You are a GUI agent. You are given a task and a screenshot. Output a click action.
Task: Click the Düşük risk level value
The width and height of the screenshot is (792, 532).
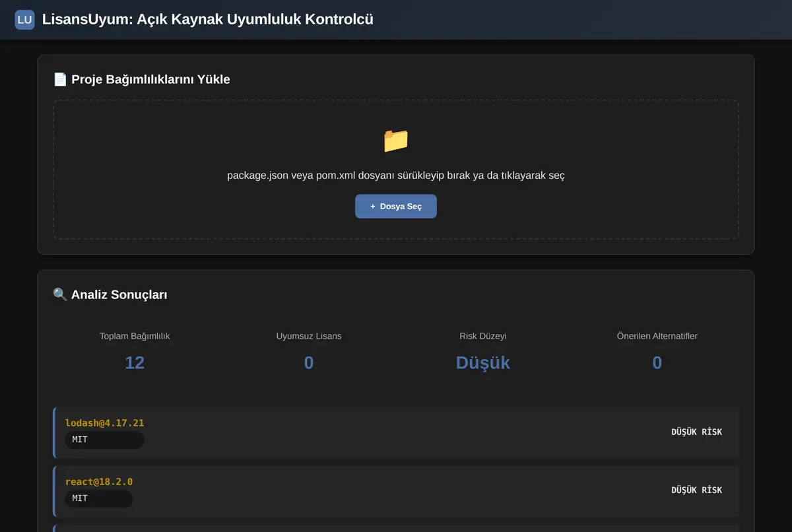(x=483, y=362)
